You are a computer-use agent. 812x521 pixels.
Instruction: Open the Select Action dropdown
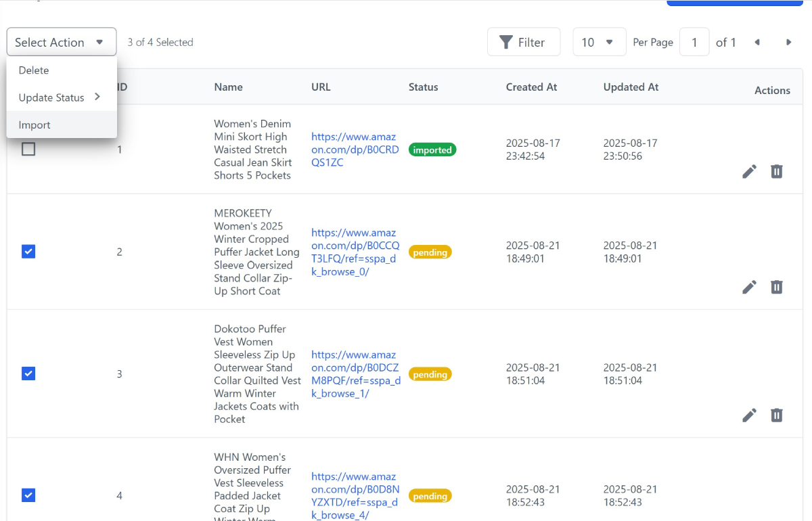pos(62,42)
